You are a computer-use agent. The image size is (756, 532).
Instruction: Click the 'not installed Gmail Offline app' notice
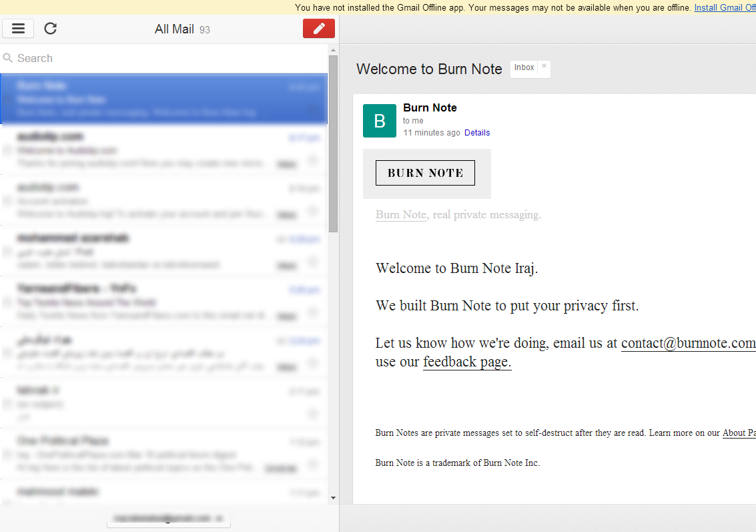point(492,8)
